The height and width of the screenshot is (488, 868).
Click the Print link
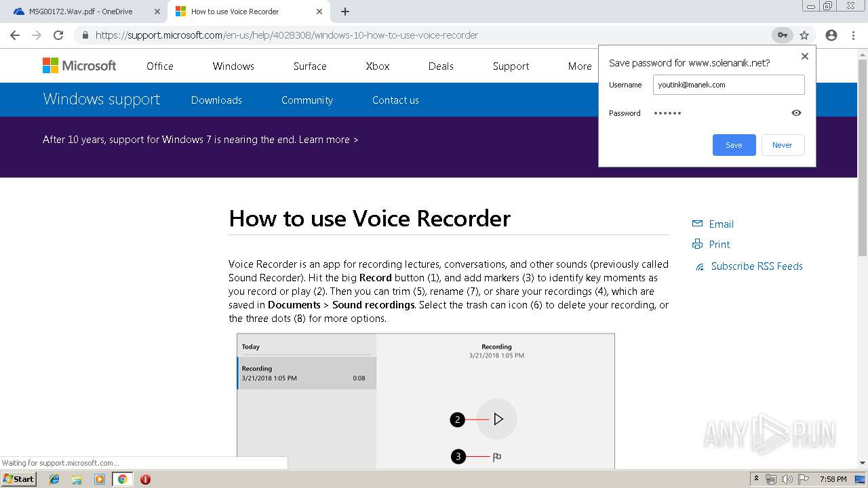coord(719,245)
